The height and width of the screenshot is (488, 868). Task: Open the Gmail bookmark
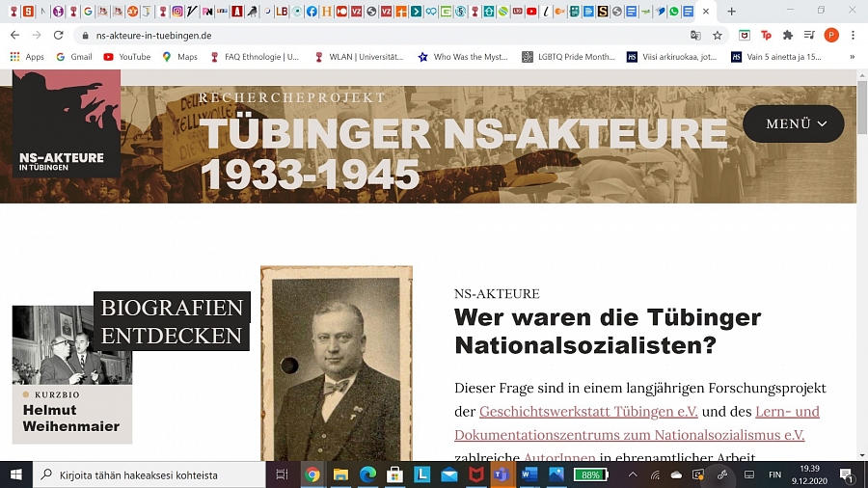[x=73, y=57]
